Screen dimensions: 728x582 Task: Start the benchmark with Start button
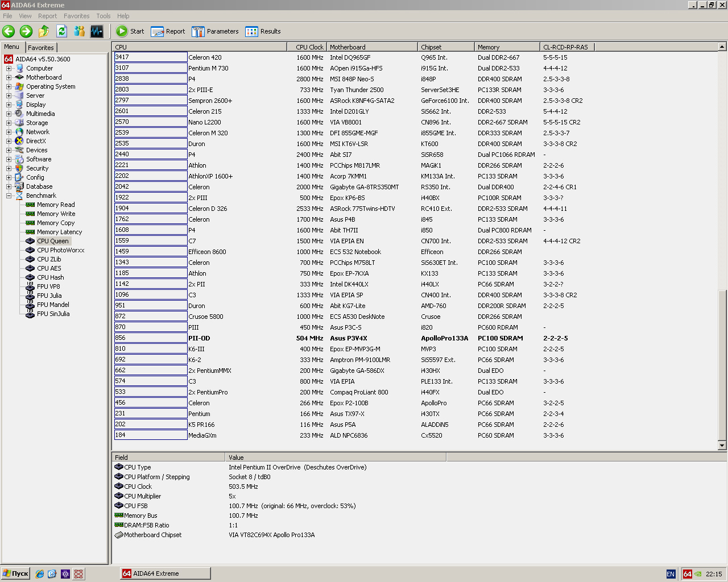130,31
